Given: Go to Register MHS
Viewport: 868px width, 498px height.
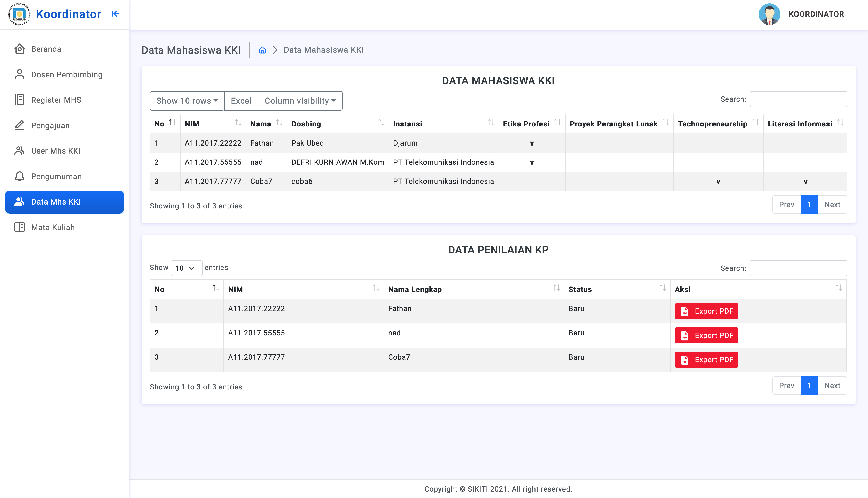Looking at the screenshot, I should pos(65,100).
